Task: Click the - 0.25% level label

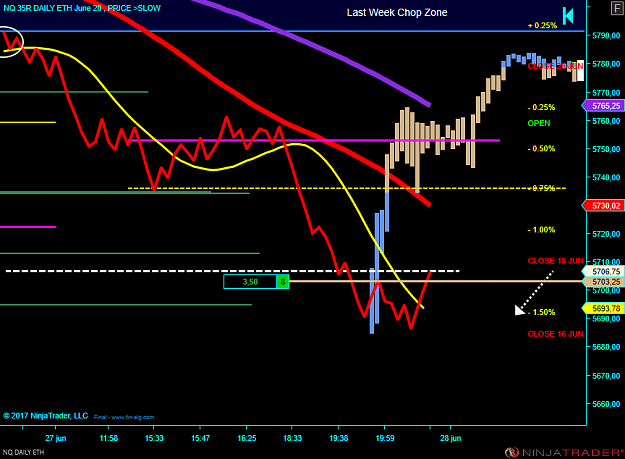Action: (x=541, y=107)
